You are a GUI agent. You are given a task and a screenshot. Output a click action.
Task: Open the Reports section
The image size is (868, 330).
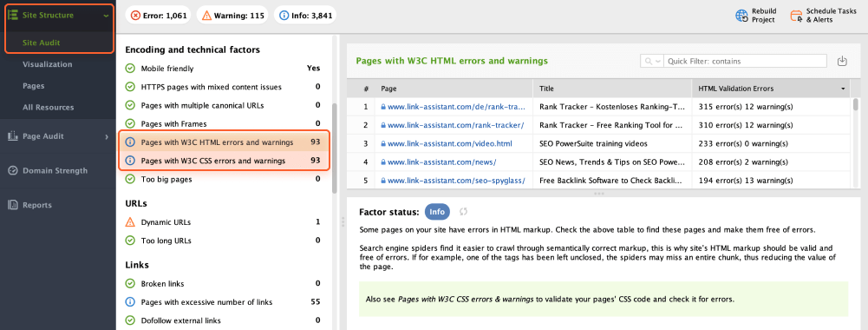pyautogui.click(x=37, y=205)
